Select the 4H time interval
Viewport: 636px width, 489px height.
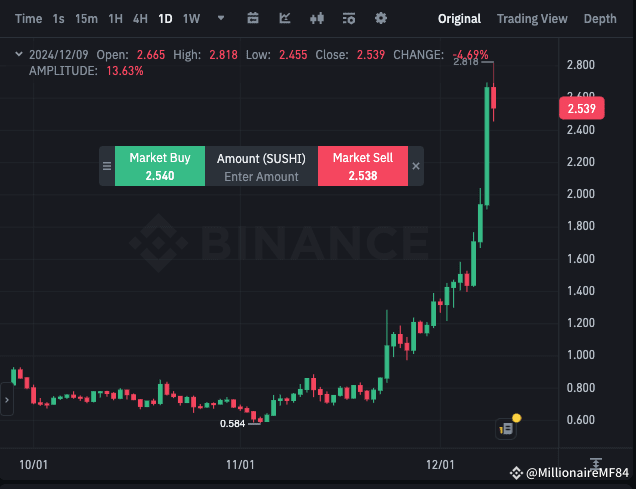[140, 18]
